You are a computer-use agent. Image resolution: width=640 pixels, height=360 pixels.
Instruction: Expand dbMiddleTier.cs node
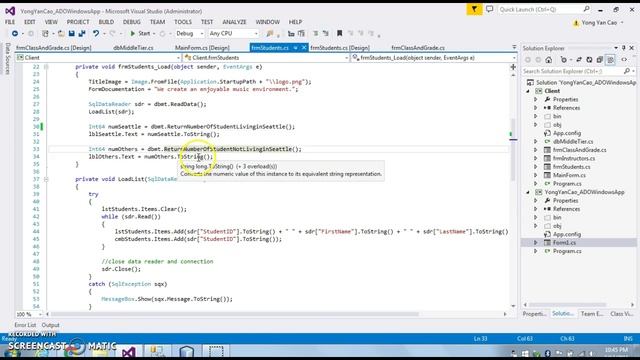tap(536, 142)
